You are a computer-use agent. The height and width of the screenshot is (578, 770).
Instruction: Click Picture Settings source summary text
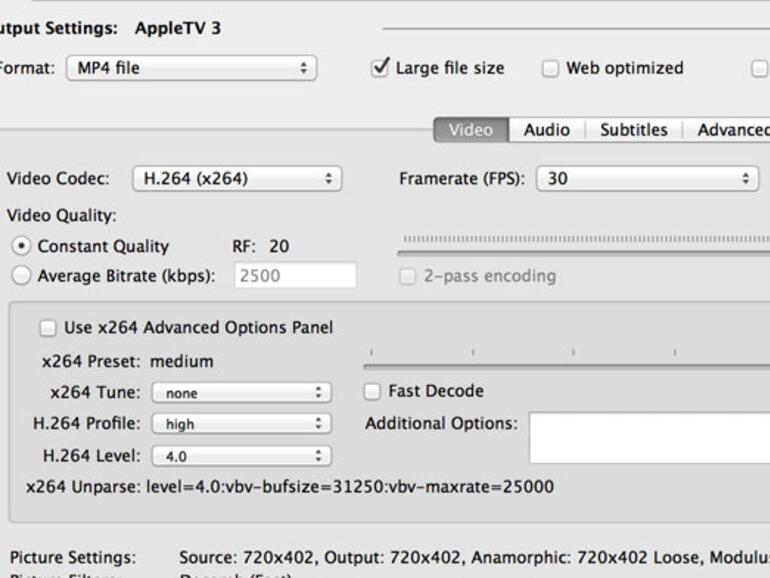click(474, 557)
